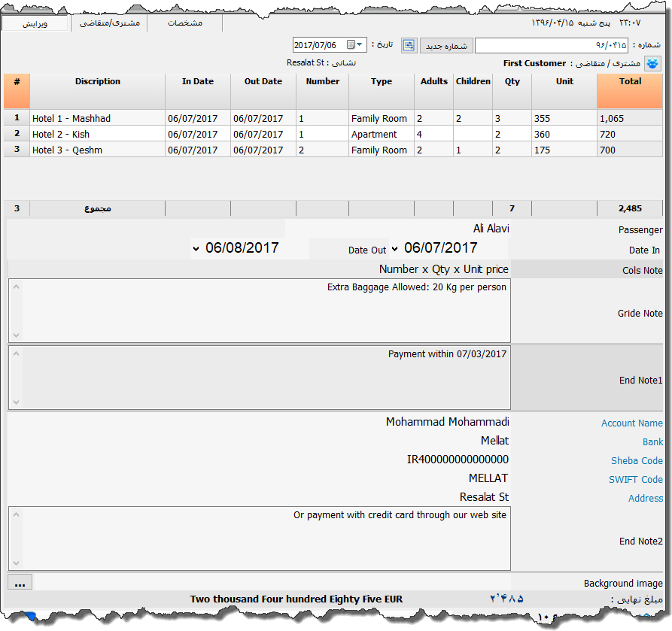Expand the Date Out dropdown
The width and height of the screenshot is (672, 631).
coord(196,249)
